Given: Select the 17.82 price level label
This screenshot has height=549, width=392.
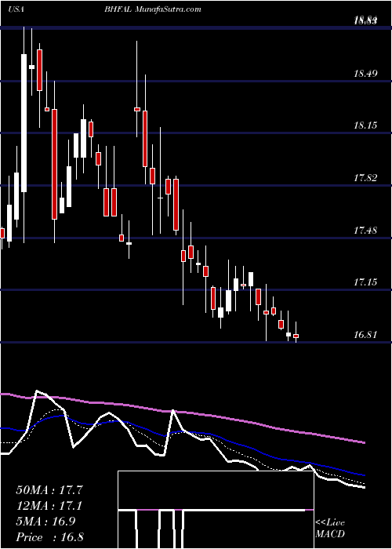Looking at the screenshot, I should (x=365, y=178).
